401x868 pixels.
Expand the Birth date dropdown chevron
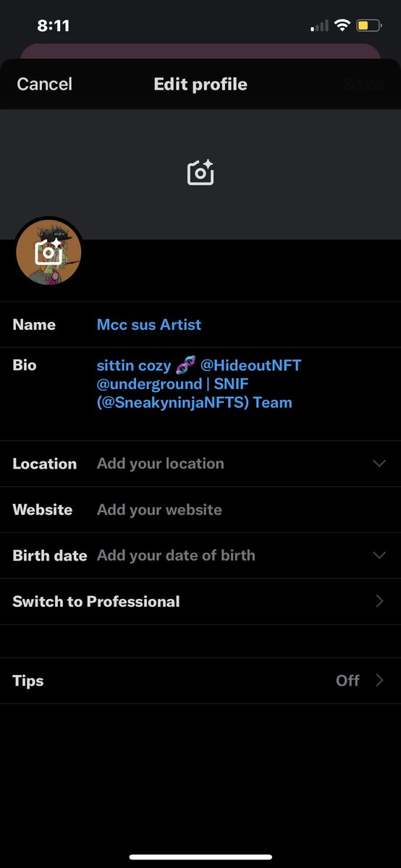pyautogui.click(x=379, y=556)
